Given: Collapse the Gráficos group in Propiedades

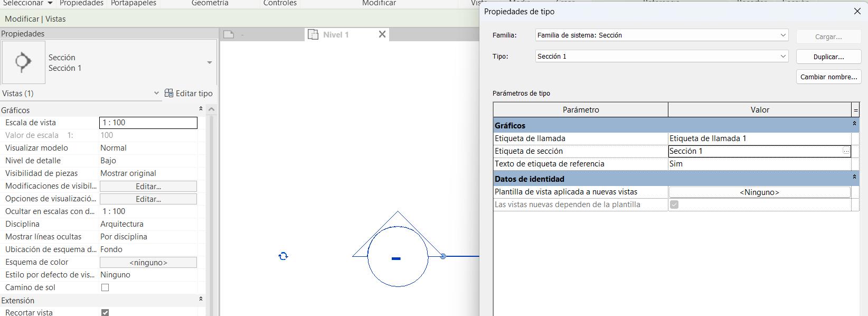Looking at the screenshot, I should pyautogui.click(x=201, y=109).
